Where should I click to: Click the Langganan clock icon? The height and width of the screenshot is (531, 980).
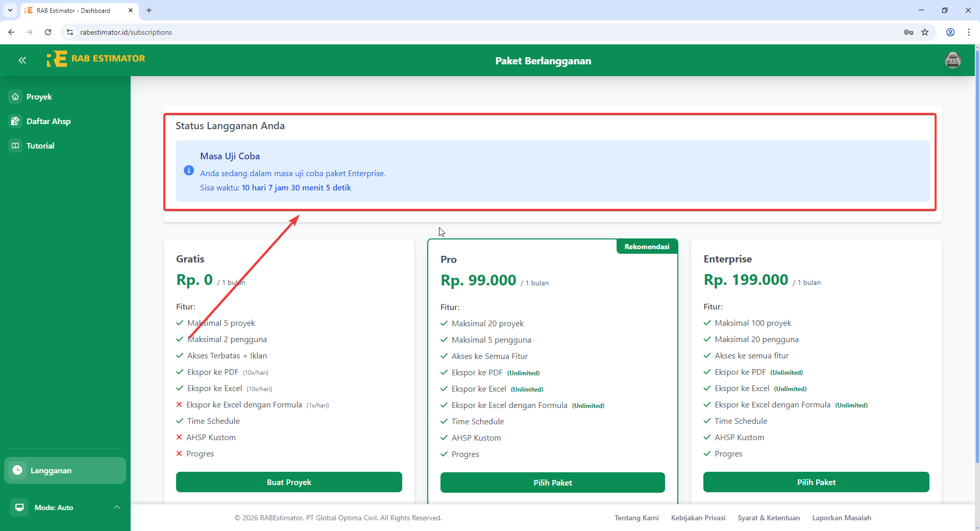17,470
